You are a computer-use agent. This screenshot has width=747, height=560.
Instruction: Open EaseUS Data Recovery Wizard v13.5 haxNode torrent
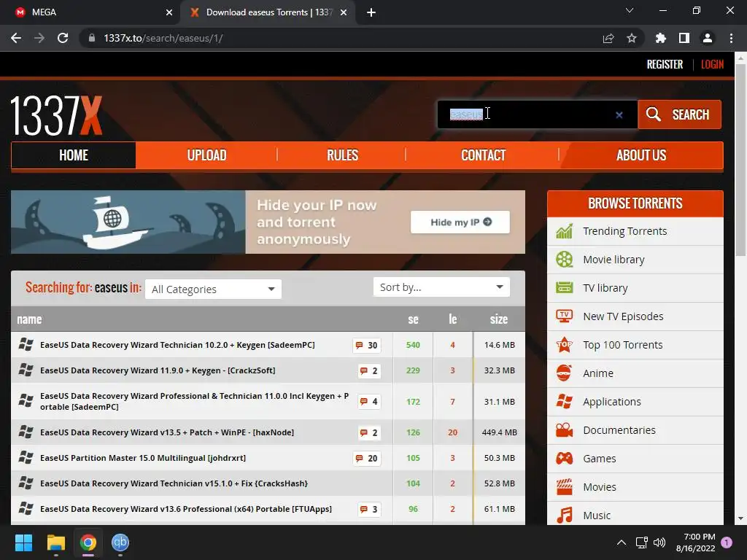(x=167, y=432)
